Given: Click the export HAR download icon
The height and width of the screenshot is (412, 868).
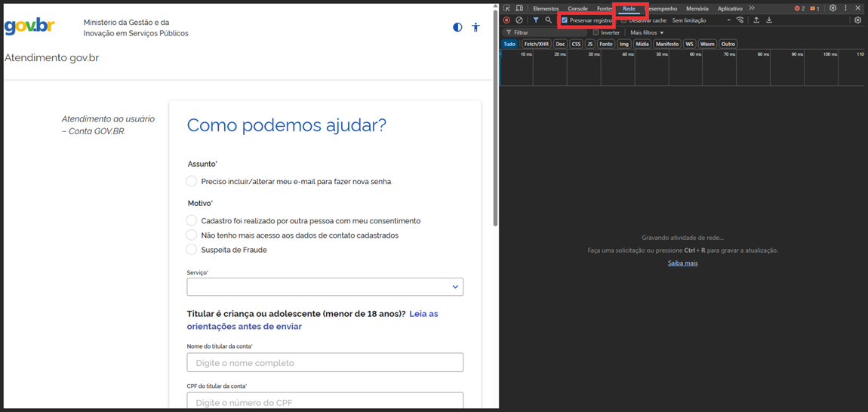Looking at the screenshot, I should pos(769,20).
